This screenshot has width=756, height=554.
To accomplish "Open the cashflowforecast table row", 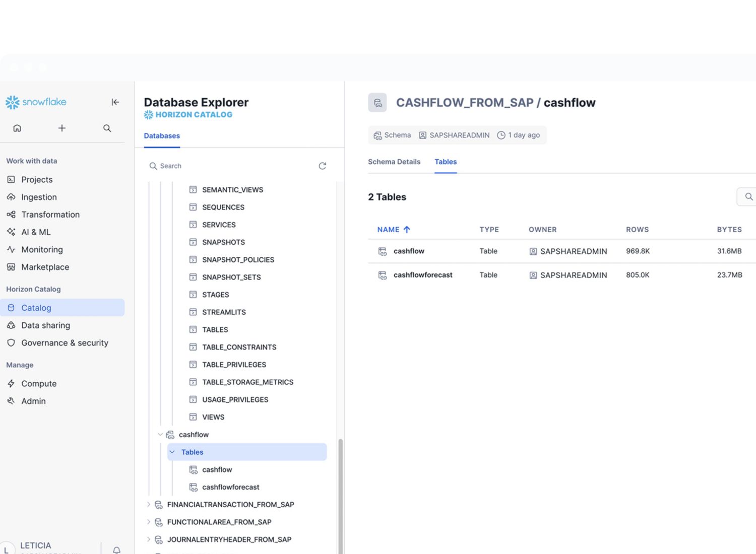I will [x=422, y=275].
